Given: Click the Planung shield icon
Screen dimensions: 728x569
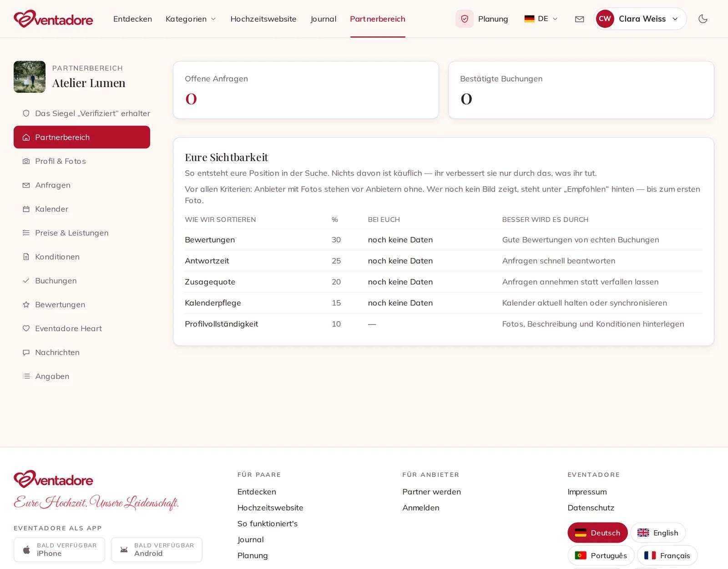Looking at the screenshot, I should (465, 19).
